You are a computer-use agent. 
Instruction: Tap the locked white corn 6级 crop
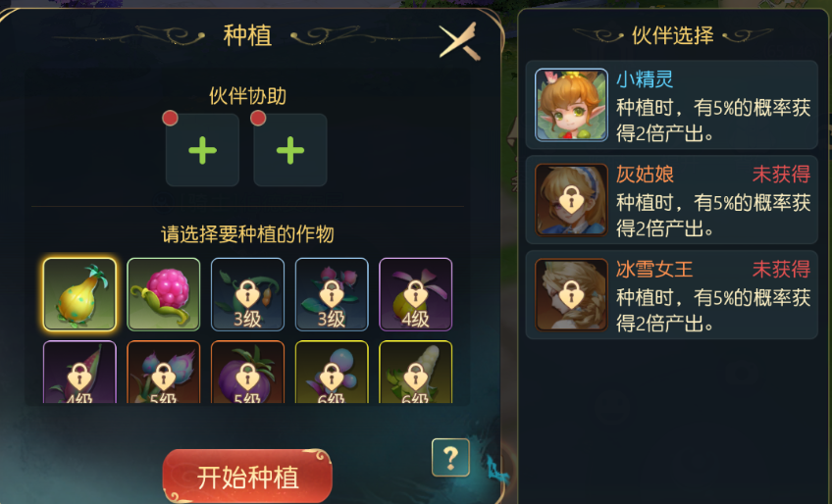click(415, 372)
